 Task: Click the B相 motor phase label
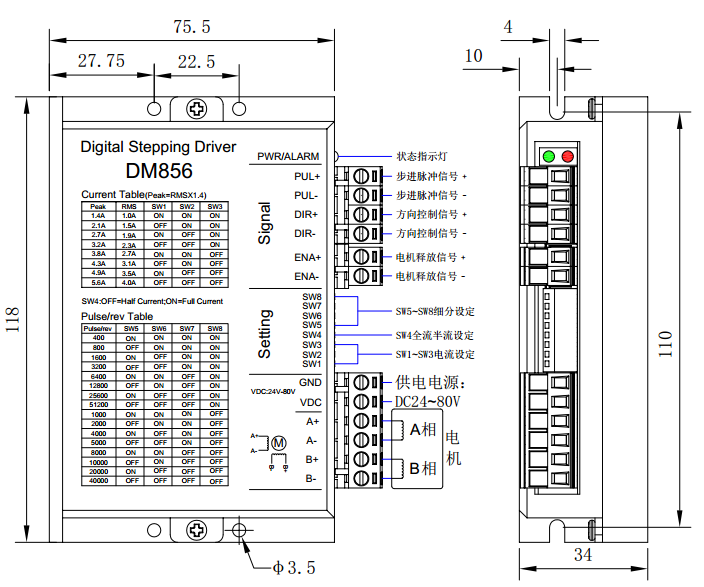(x=423, y=468)
